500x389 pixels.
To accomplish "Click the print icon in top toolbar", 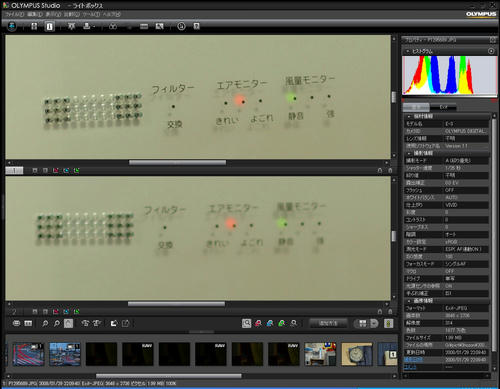I will 87,26.
